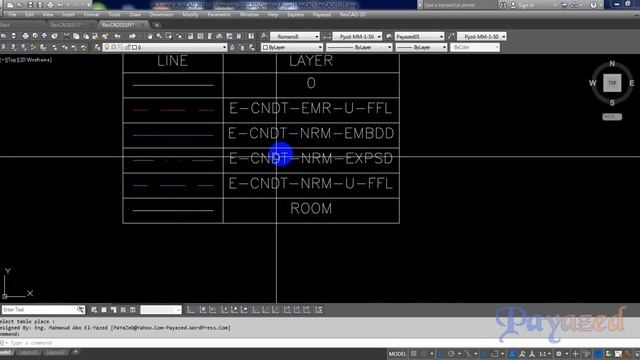Click the E-CNDT-NRM-EMBDD table cell text

pos(311,133)
